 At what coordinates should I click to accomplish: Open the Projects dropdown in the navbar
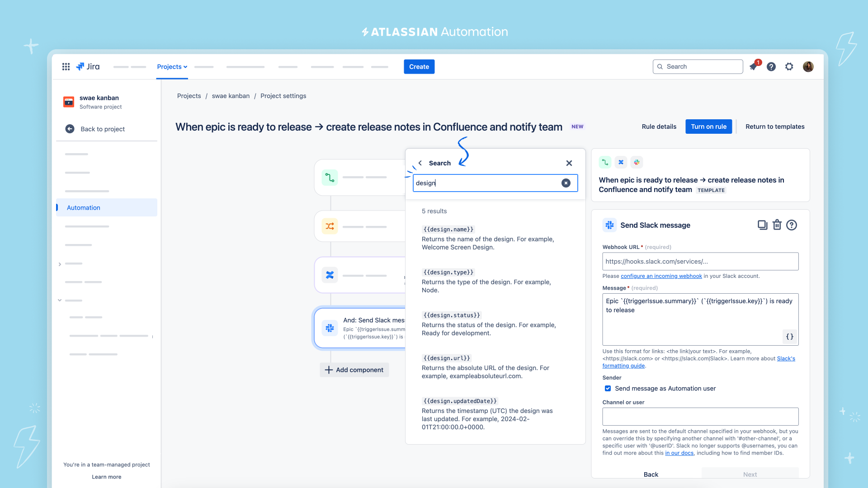pos(172,66)
